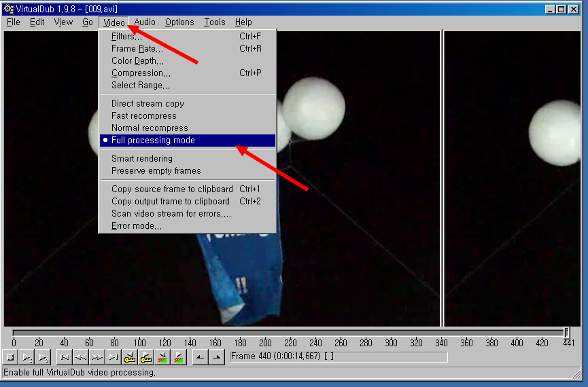588x387 pixels.
Task: Open the Options menu
Action: (x=179, y=22)
